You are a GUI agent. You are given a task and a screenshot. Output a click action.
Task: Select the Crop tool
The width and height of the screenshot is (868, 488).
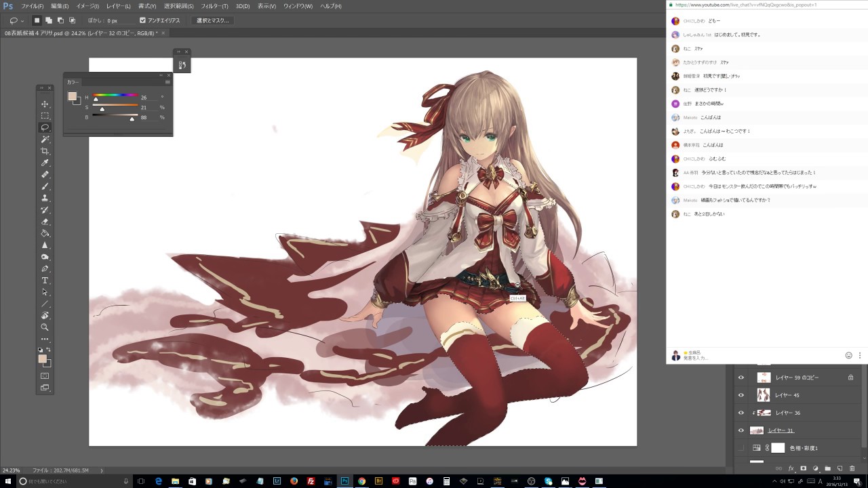(x=45, y=150)
